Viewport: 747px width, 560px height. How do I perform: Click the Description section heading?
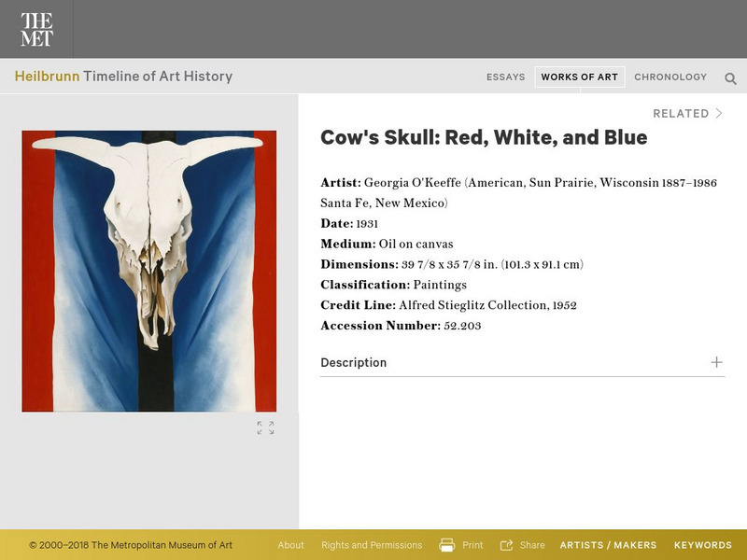[x=354, y=362]
